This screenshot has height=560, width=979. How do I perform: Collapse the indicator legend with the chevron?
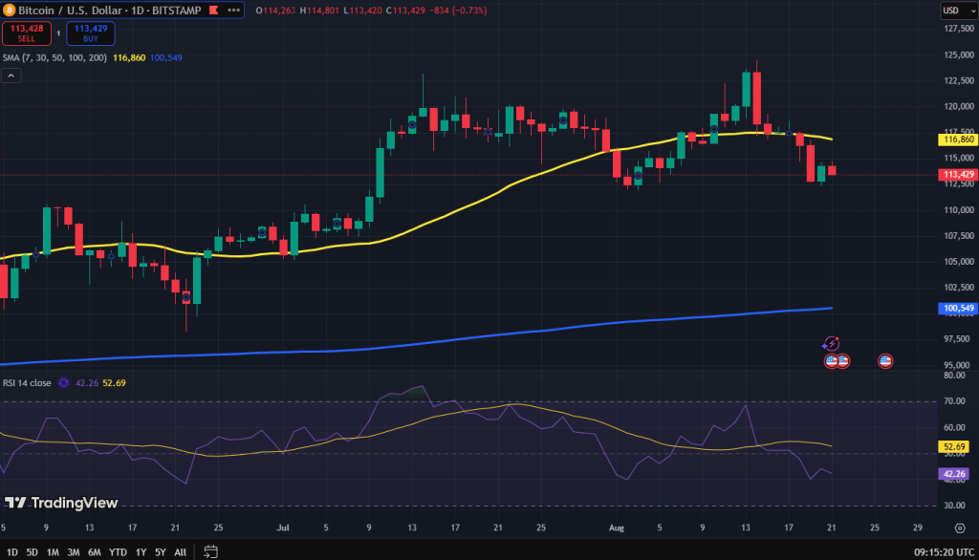[11, 75]
